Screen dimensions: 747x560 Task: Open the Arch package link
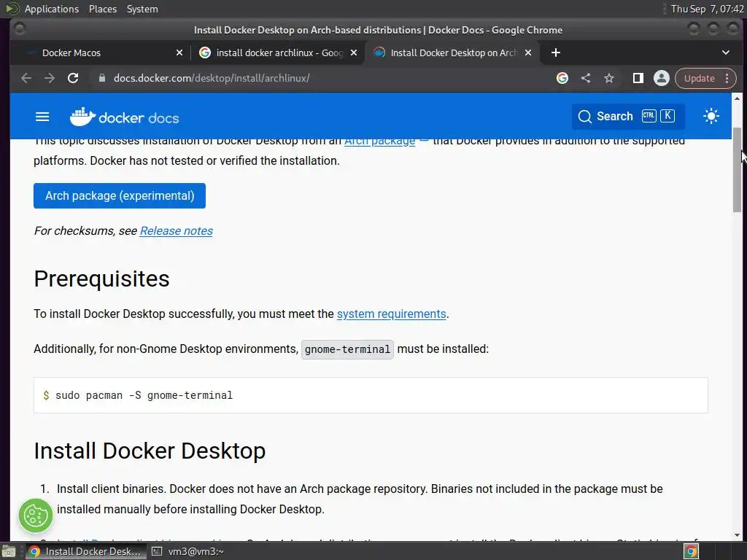point(379,141)
